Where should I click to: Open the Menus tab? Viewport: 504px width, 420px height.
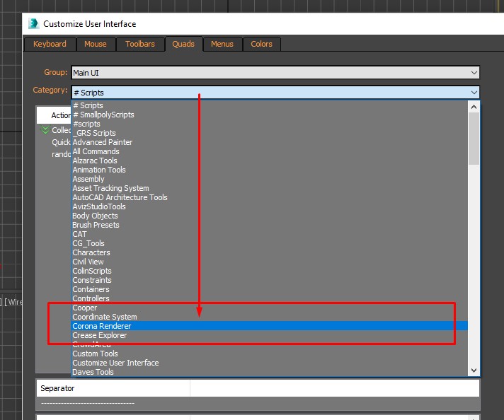tap(222, 44)
